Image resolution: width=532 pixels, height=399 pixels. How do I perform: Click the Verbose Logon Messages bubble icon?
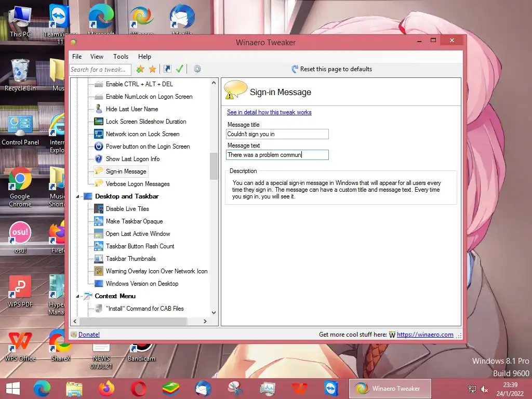pyautogui.click(x=99, y=183)
